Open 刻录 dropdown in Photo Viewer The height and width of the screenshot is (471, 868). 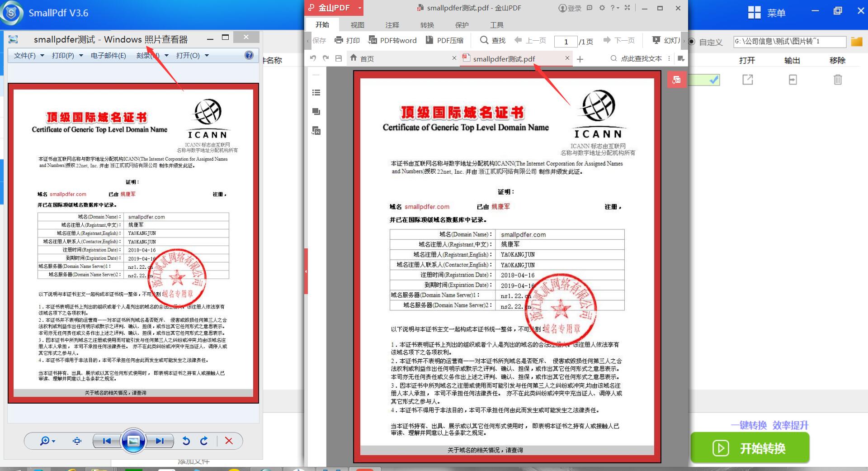tap(152, 56)
